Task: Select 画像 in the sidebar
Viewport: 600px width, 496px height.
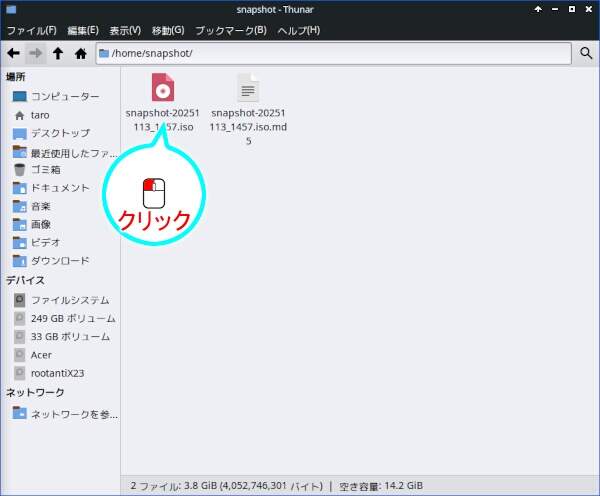Action: pos(41,224)
